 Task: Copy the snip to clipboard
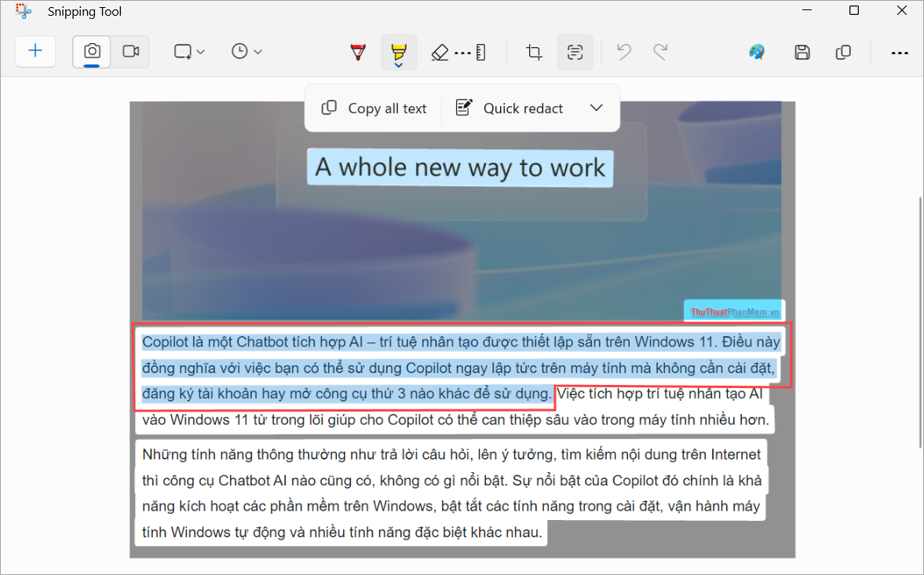(843, 52)
